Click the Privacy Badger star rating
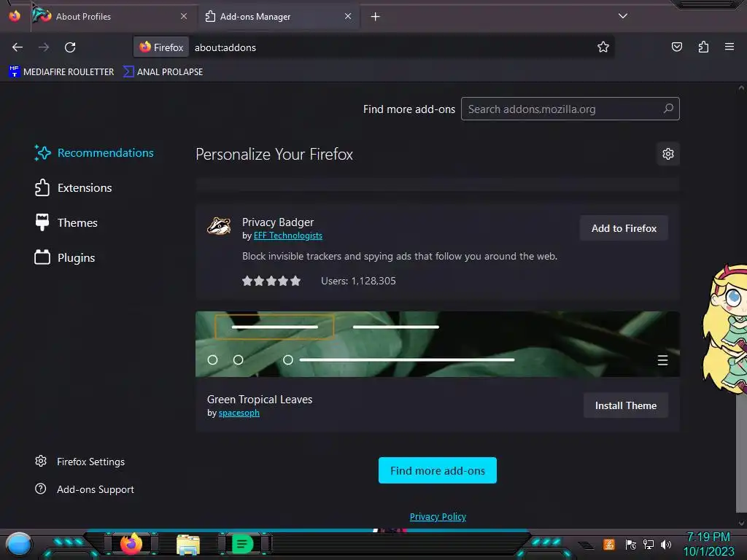 tap(271, 281)
